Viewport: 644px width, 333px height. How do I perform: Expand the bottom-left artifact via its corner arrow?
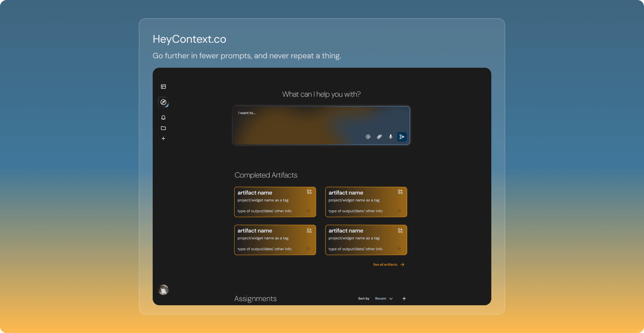[x=308, y=249]
